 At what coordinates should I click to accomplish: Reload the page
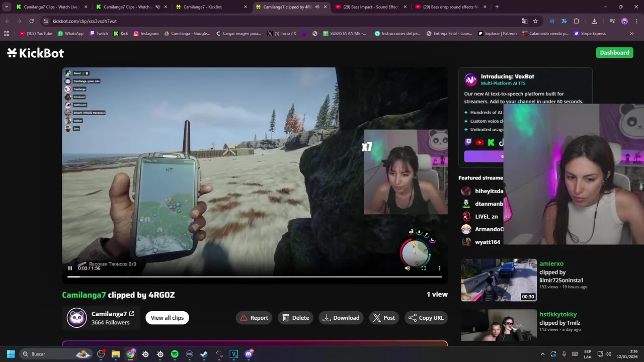tap(31, 21)
